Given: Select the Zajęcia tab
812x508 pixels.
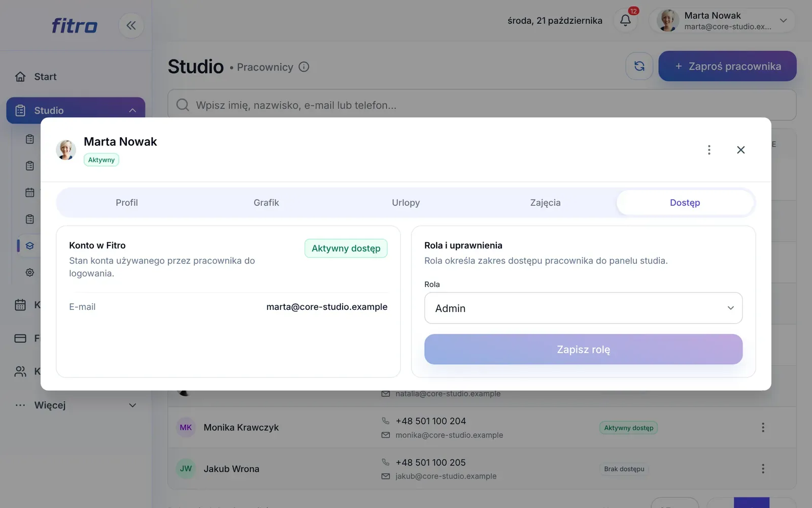Looking at the screenshot, I should click(x=546, y=203).
